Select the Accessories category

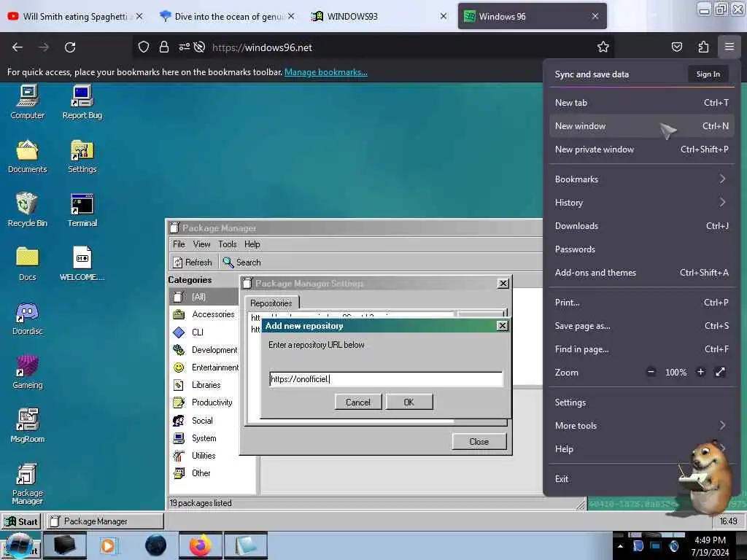click(204, 314)
